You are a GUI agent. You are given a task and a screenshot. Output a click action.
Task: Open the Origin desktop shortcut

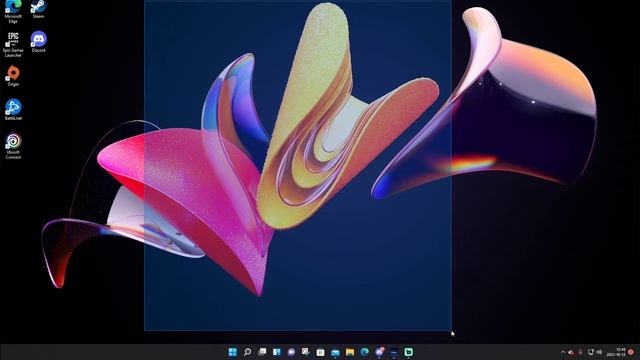point(13,76)
